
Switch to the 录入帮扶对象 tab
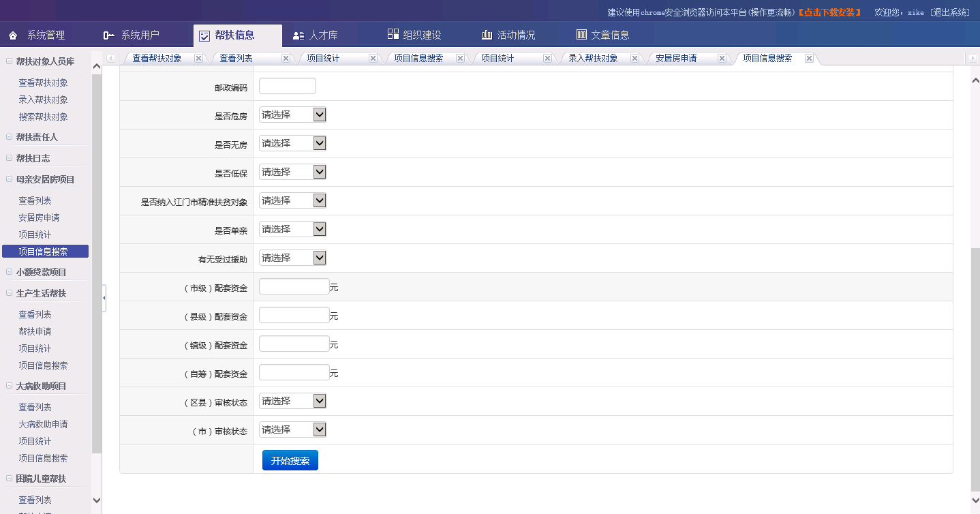click(593, 59)
